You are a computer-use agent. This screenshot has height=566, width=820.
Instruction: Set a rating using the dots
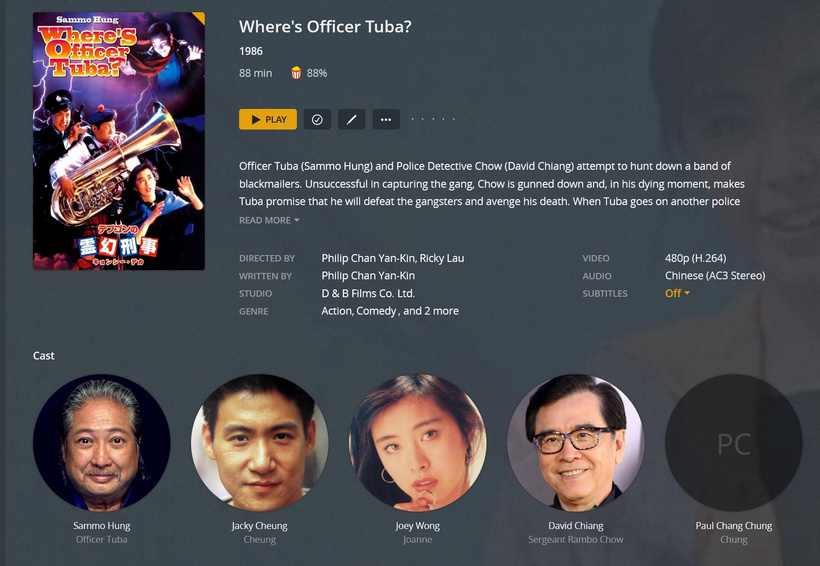tap(433, 119)
